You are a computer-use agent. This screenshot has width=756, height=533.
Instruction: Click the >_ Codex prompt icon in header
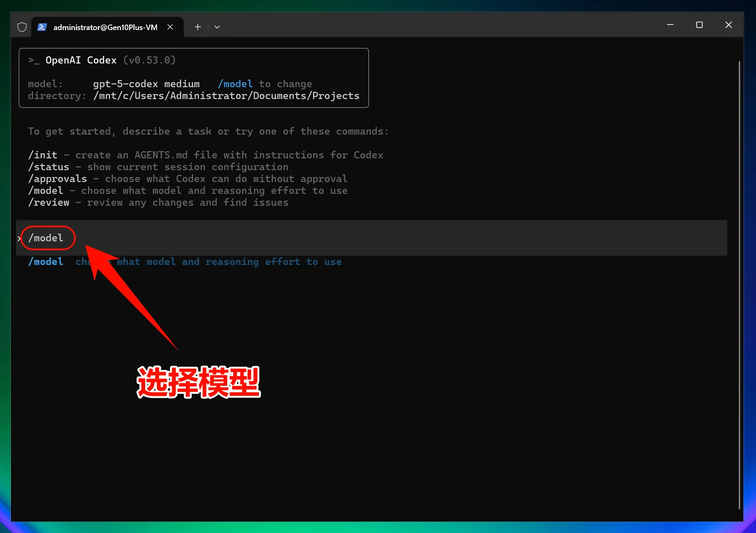[x=34, y=61]
